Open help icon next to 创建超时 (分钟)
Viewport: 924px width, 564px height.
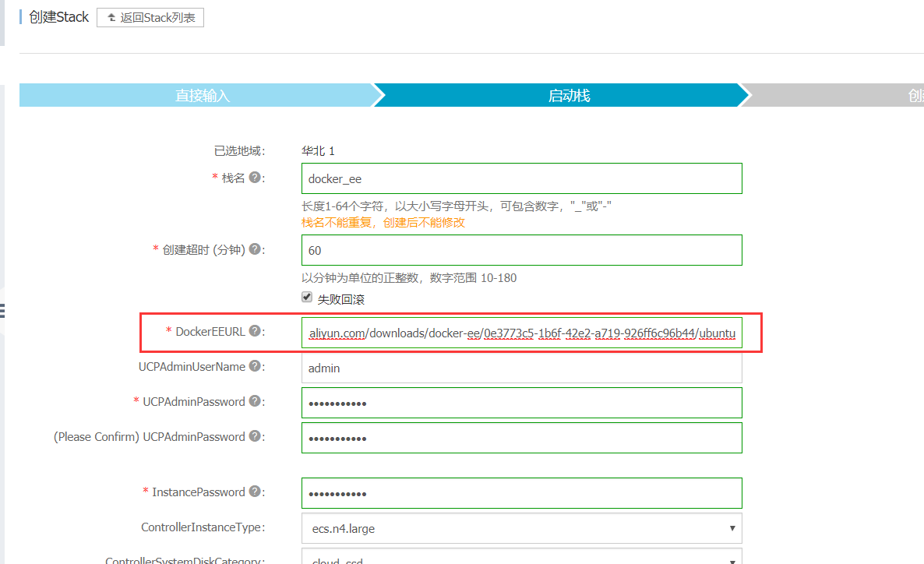pyautogui.click(x=255, y=249)
